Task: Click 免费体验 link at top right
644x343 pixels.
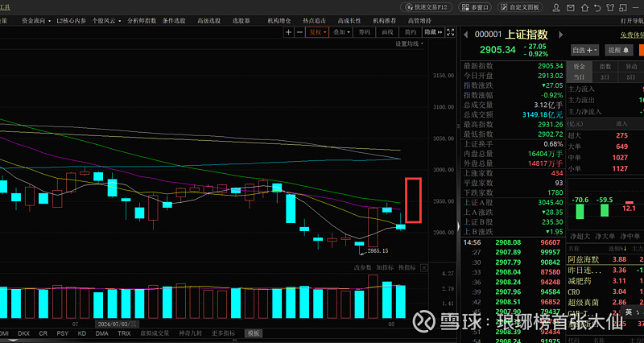Action: click(632, 35)
